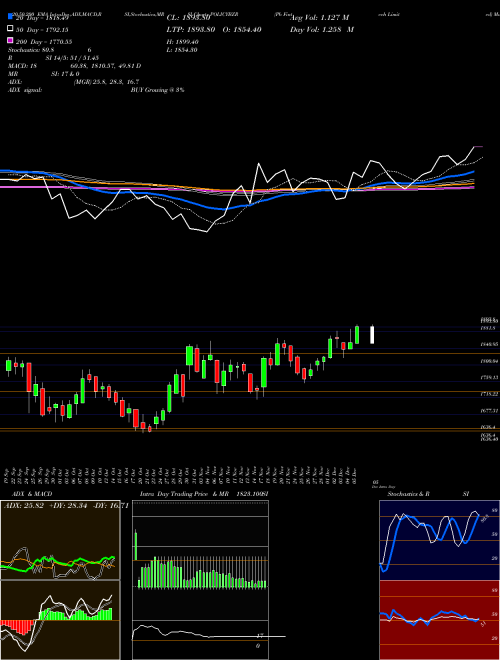This screenshot has height=660, width=500.
Task: Click the ADX indicator chart panel
Action: coord(60,540)
